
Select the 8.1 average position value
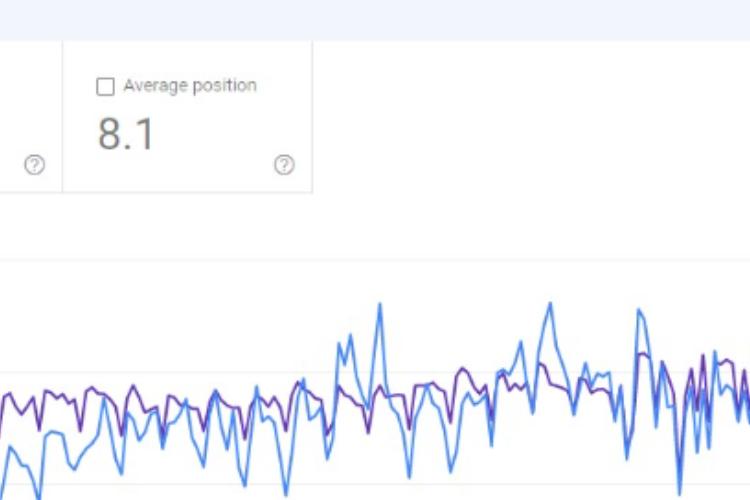(x=126, y=134)
